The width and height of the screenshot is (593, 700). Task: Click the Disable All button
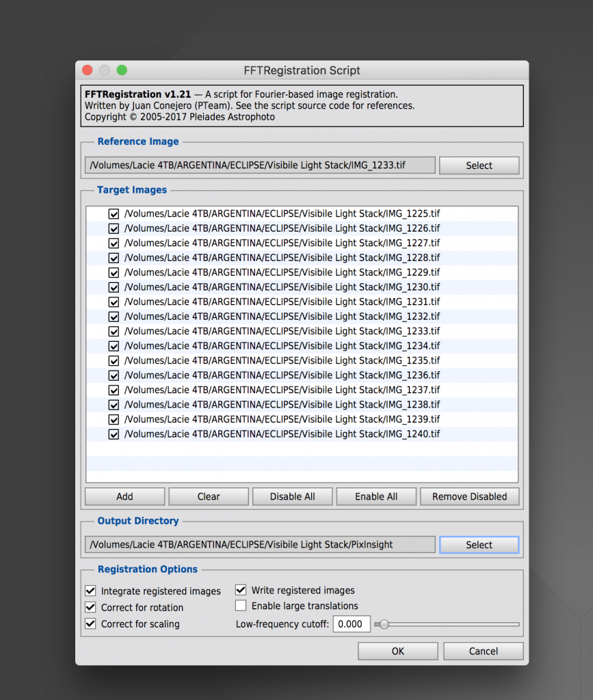tap(292, 496)
